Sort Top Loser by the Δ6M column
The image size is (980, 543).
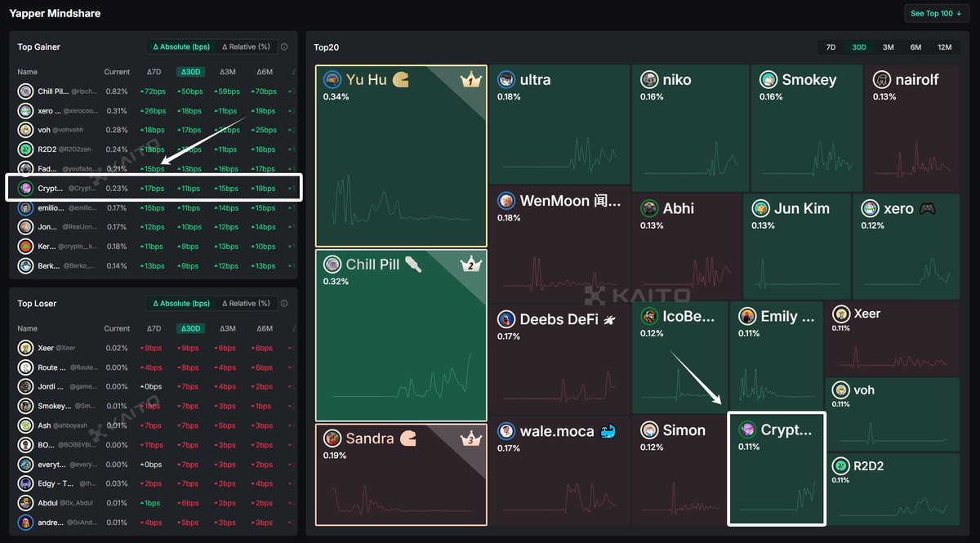264,328
